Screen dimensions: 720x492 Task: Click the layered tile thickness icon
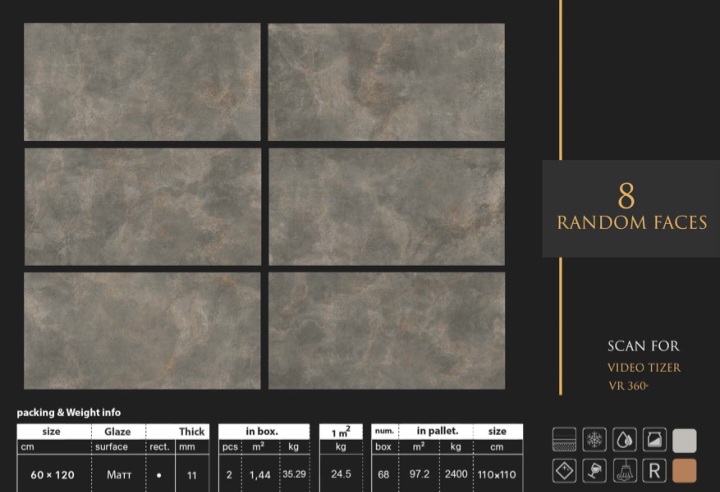pyautogui.click(x=565, y=440)
